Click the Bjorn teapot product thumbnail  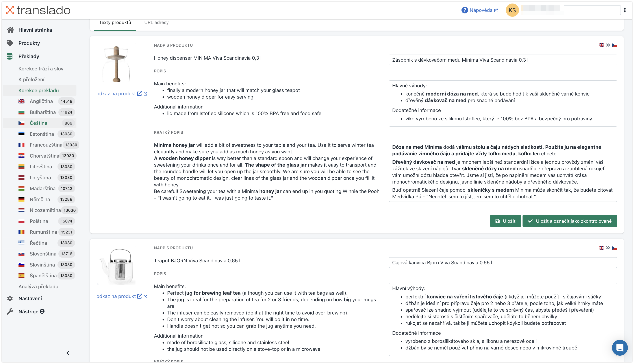click(116, 265)
